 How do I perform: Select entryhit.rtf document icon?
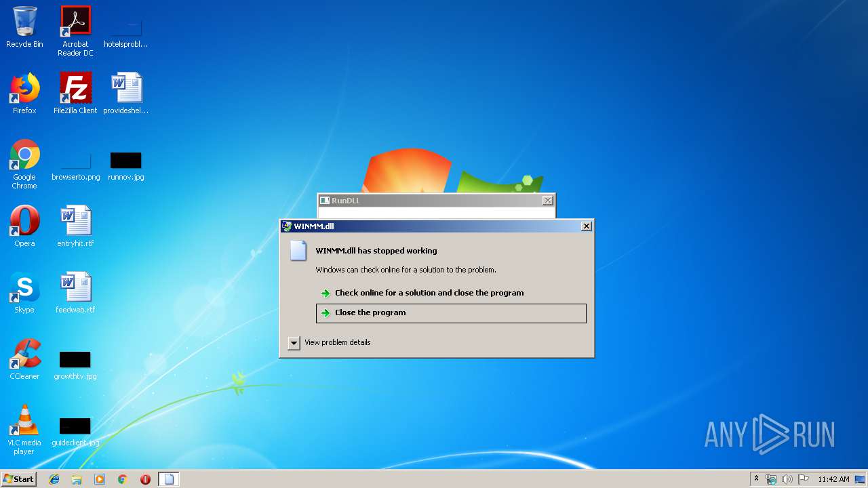click(75, 226)
